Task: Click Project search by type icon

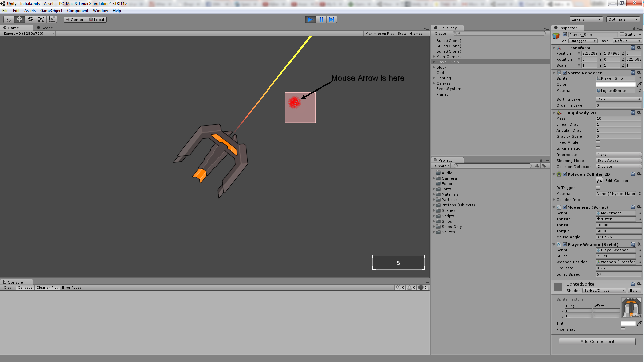Action: click(537, 166)
